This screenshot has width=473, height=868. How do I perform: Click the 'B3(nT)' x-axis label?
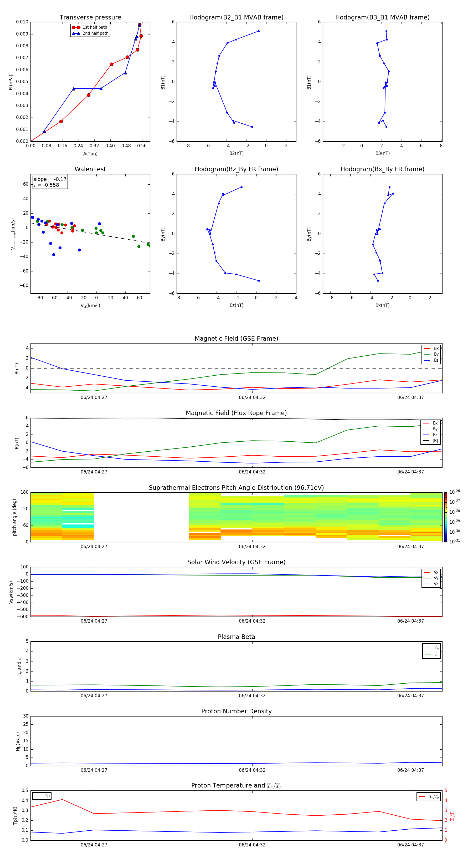[x=382, y=153]
